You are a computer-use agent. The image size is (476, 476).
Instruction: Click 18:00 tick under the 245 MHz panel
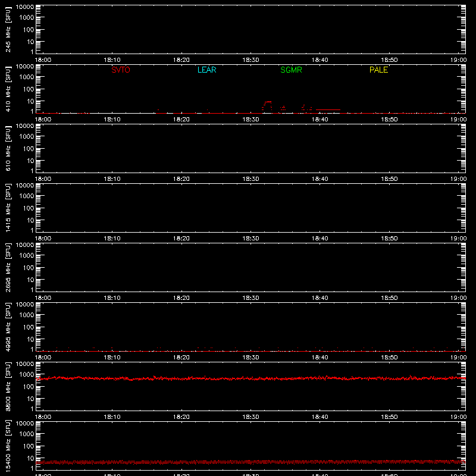pyautogui.click(x=43, y=60)
